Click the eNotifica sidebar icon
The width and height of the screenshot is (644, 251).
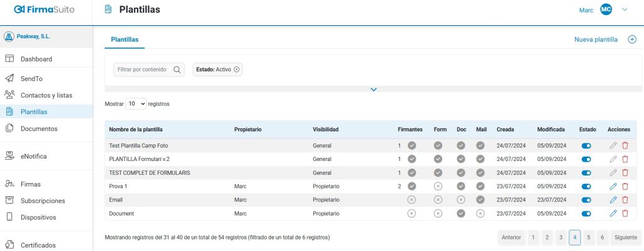coord(9,156)
